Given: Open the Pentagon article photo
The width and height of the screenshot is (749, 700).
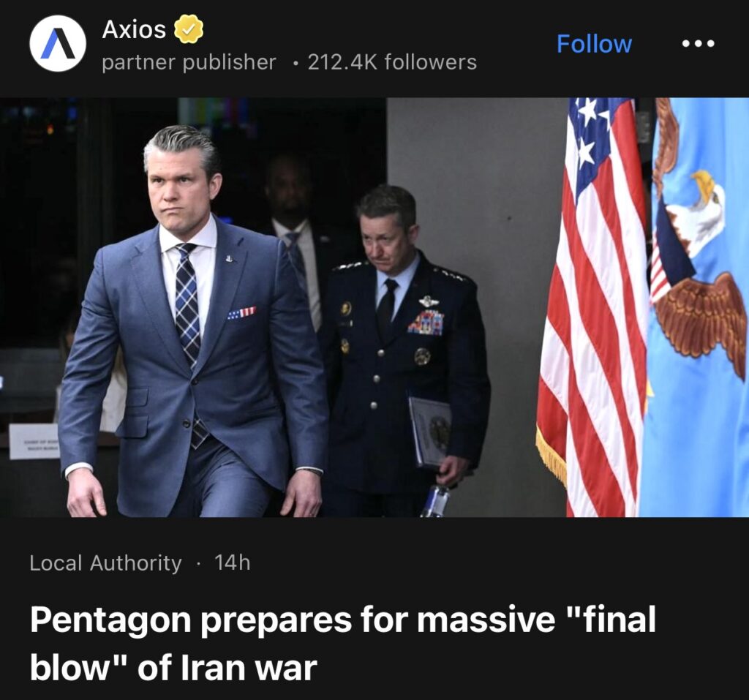Looking at the screenshot, I should point(374,307).
